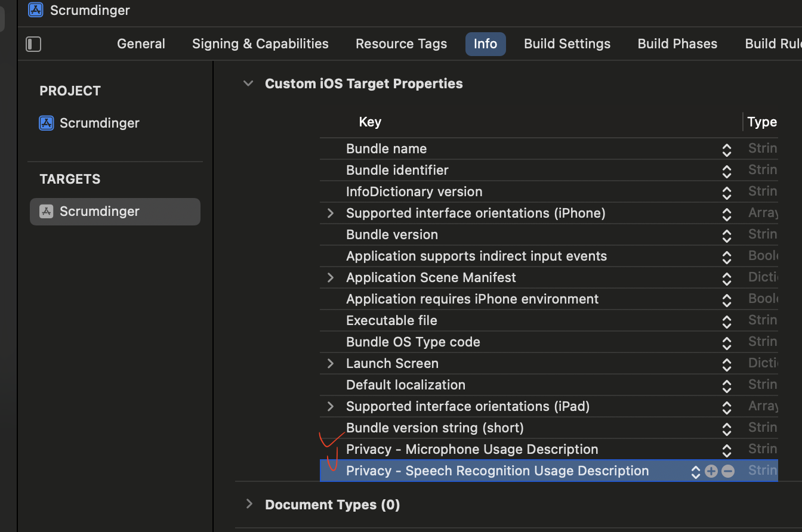Expand Launch Screen row
This screenshot has width=802, height=532.
[331, 363]
